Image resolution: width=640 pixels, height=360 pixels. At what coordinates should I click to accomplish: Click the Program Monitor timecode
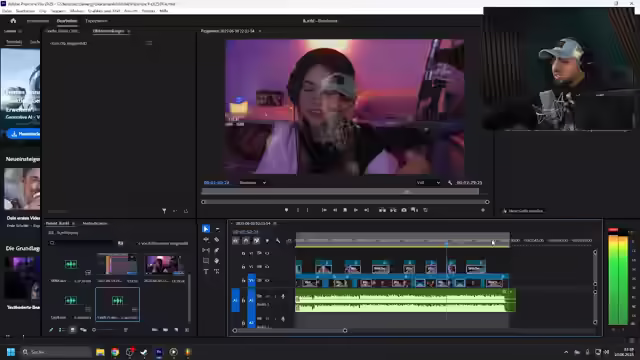pos(216,182)
